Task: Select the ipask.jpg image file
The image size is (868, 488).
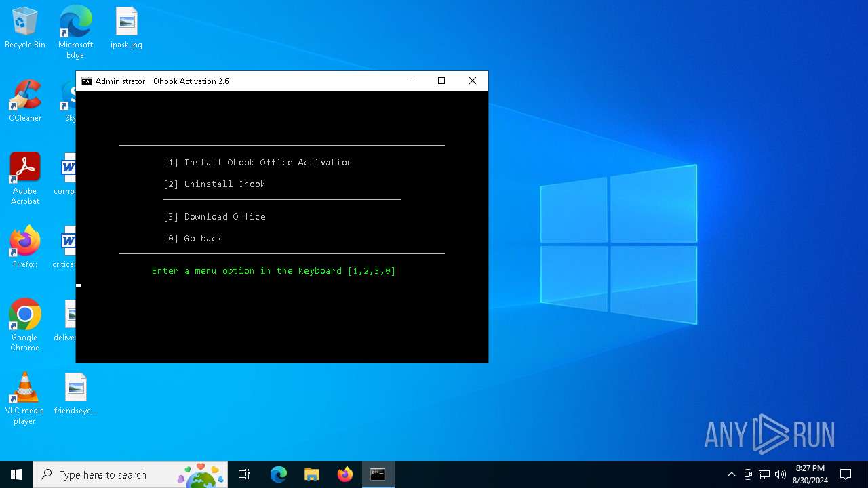Action: (126, 28)
